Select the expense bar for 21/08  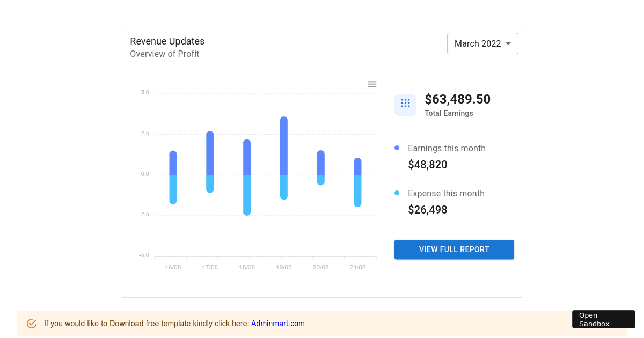357,191
